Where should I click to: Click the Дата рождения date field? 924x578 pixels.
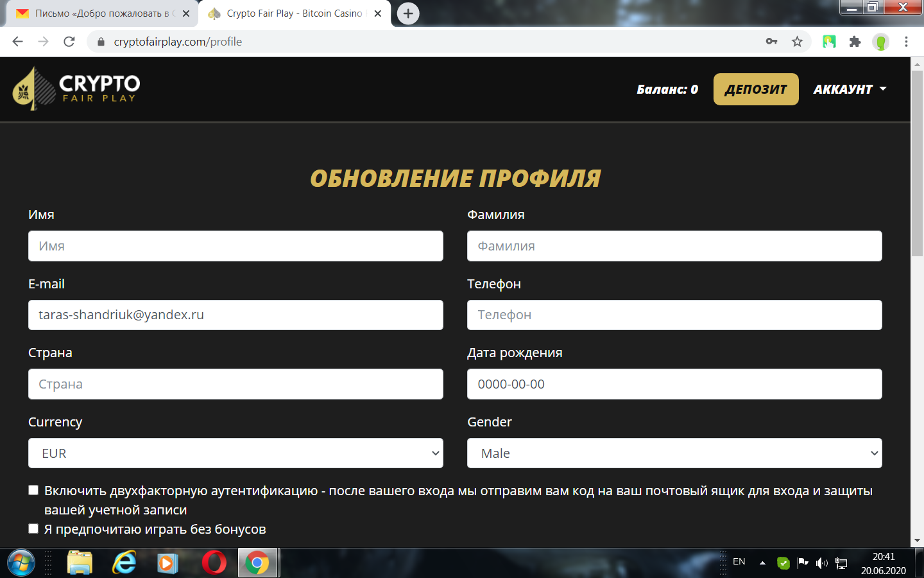pos(674,384)
